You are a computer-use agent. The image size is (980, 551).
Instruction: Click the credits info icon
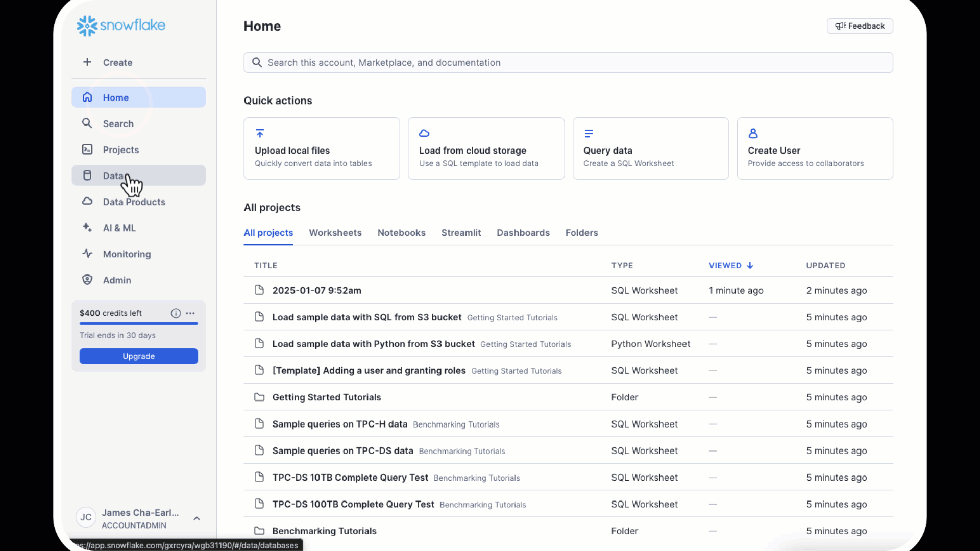(176, 313)
